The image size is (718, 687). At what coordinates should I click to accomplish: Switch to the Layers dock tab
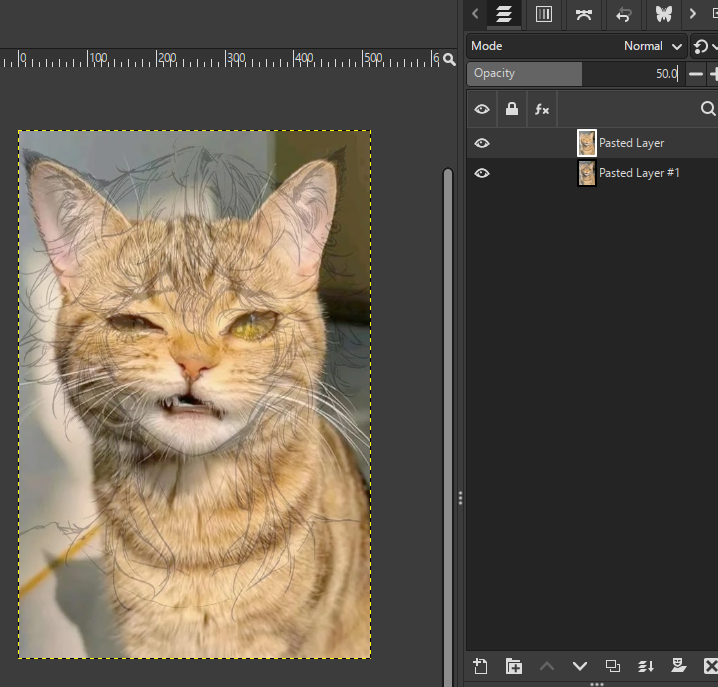click(x=504, y=14)
